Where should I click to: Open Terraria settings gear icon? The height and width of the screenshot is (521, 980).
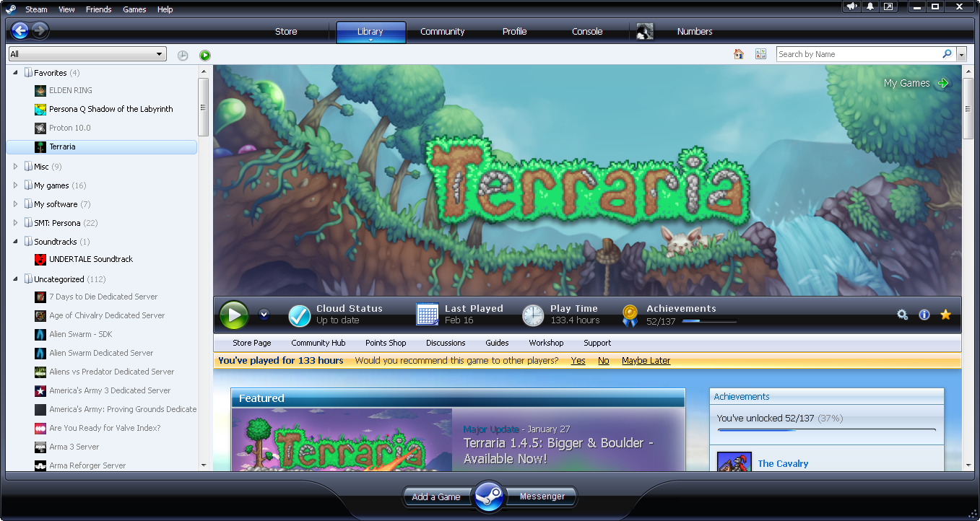[x=902, y=315]
